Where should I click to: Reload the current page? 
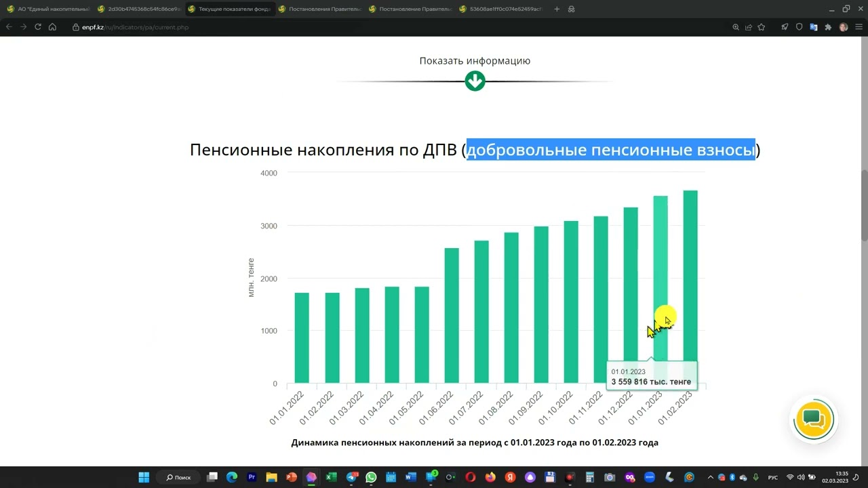click(x=38, y=27)
